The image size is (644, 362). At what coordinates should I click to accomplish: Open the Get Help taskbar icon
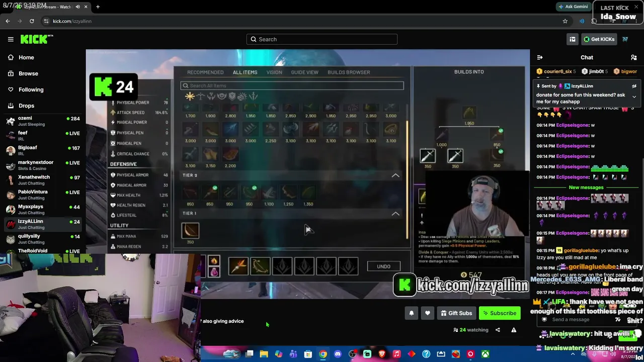(426, 354)
